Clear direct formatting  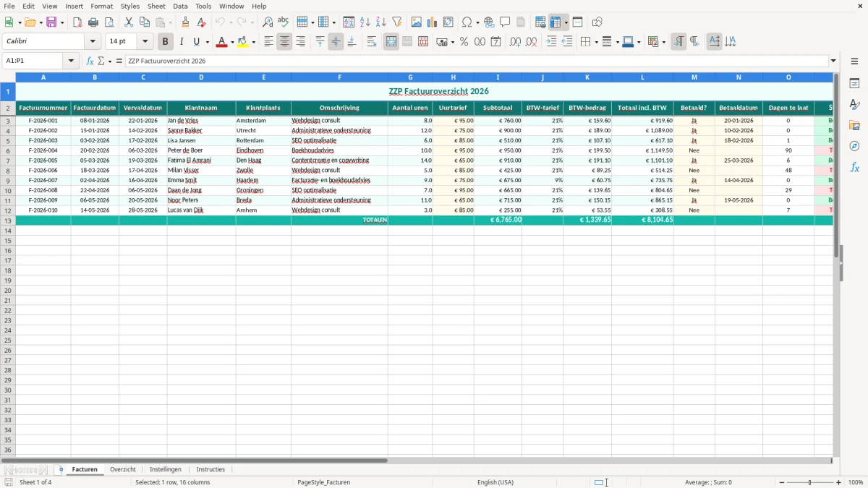202,22
